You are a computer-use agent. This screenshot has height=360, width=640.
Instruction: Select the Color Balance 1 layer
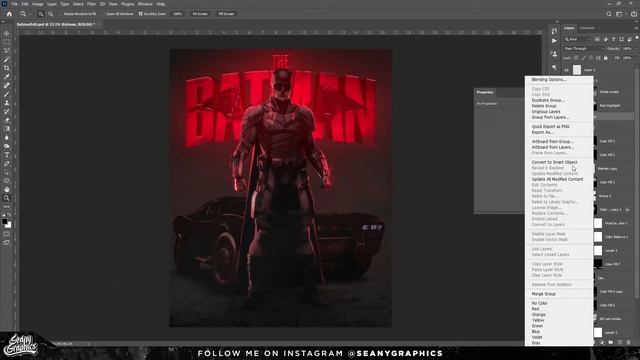(x=615, y=237)
